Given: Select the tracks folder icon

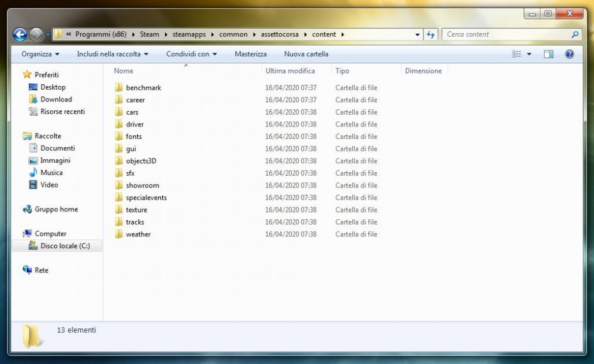Looking at the screenshot, I should pos(119,222).
